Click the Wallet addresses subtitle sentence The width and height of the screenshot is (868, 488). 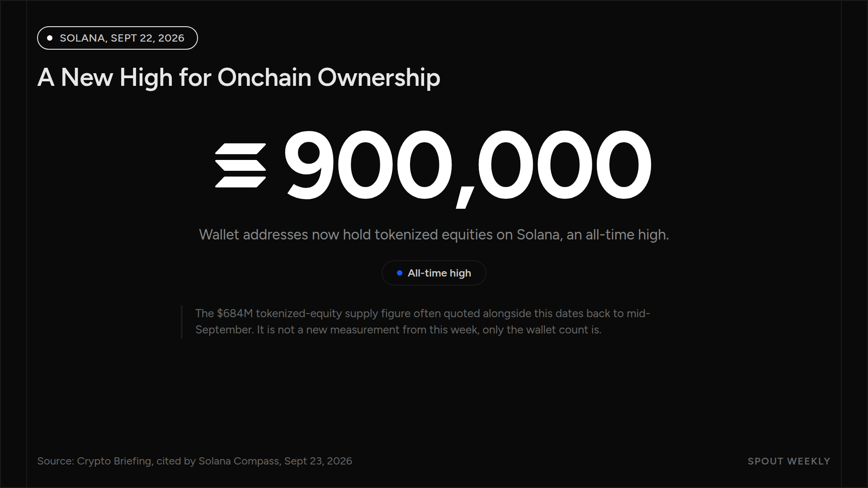click(x=434, y=235)
